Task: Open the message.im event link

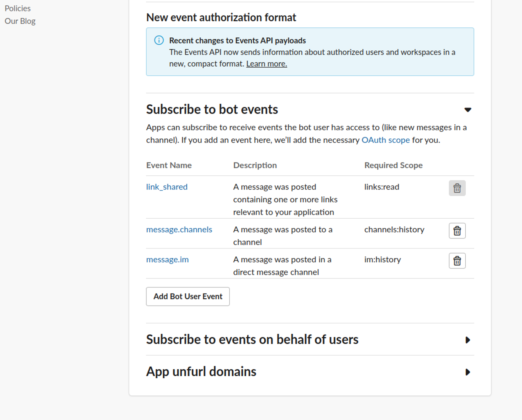Action: tap(167, 260)
